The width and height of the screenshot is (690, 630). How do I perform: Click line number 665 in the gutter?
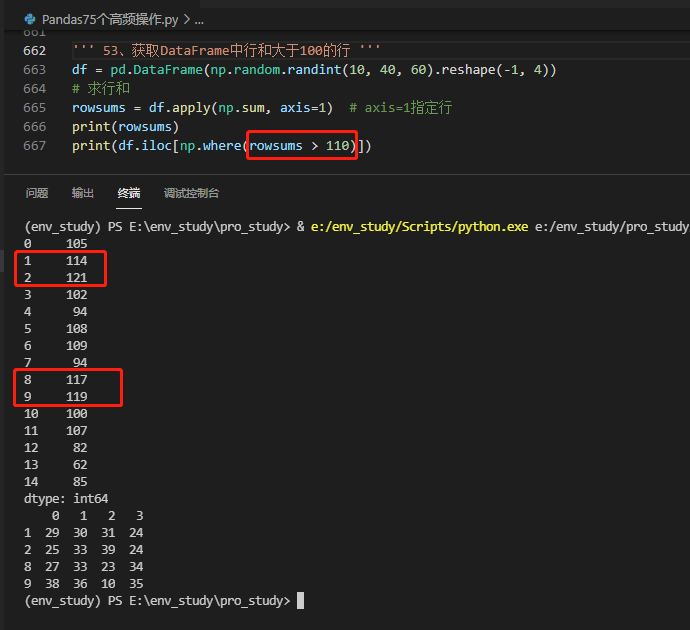(34, 107)
